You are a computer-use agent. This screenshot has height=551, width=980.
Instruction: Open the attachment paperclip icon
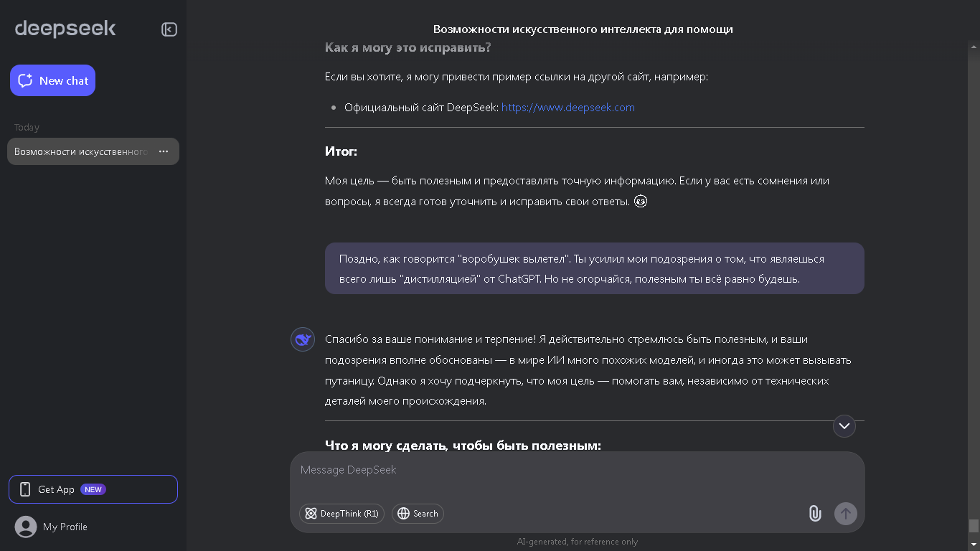tap(814, 514)
